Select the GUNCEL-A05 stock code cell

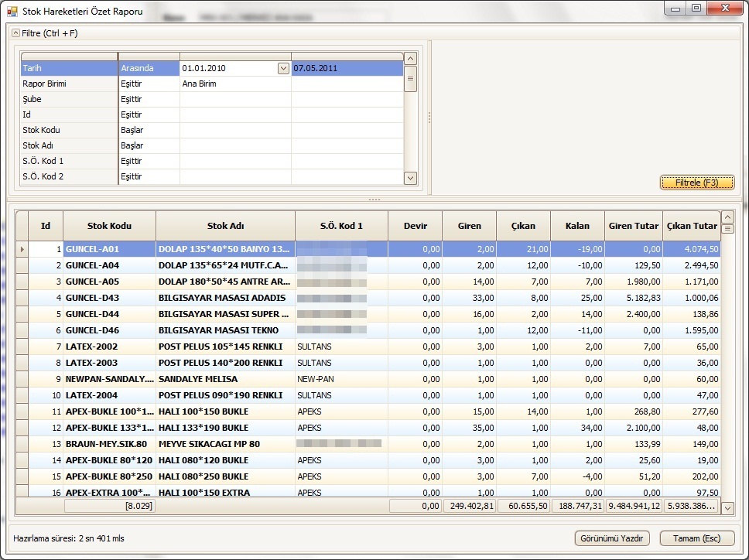click(x=109, y=282)
